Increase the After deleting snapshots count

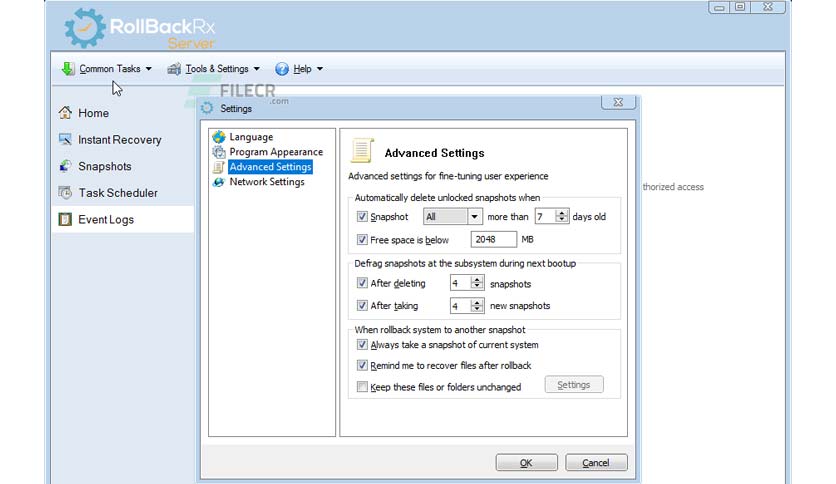(x=477, y=279)
